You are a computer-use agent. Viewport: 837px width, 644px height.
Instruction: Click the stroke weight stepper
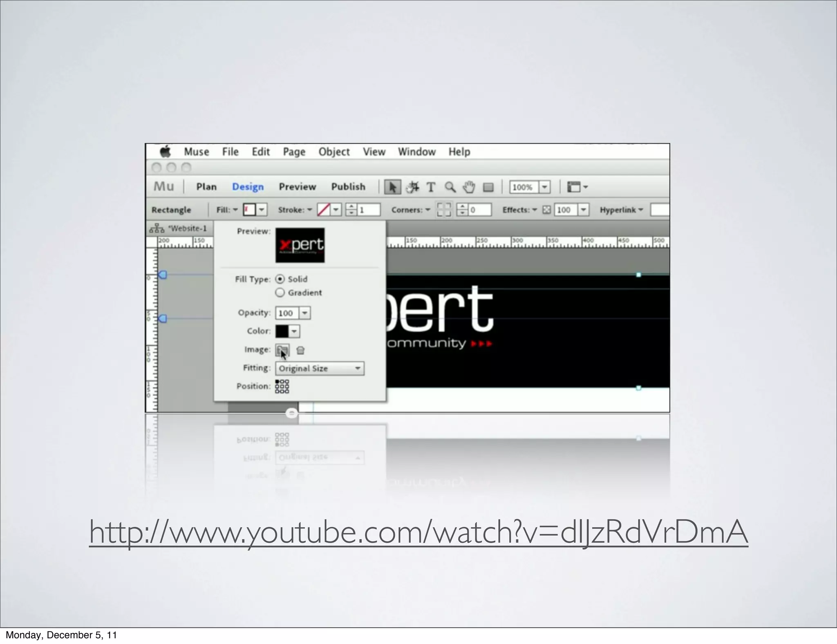351,210
